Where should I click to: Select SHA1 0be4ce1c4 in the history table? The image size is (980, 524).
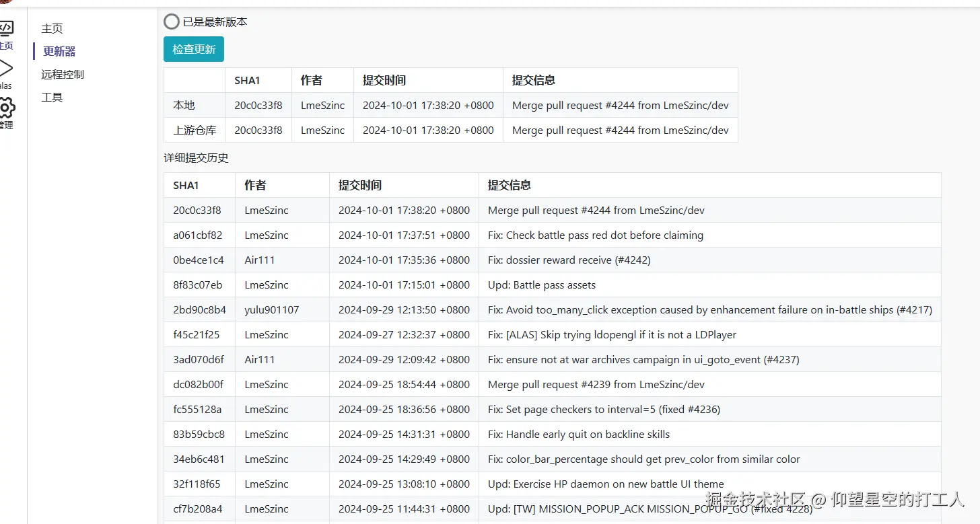[199, 260]
